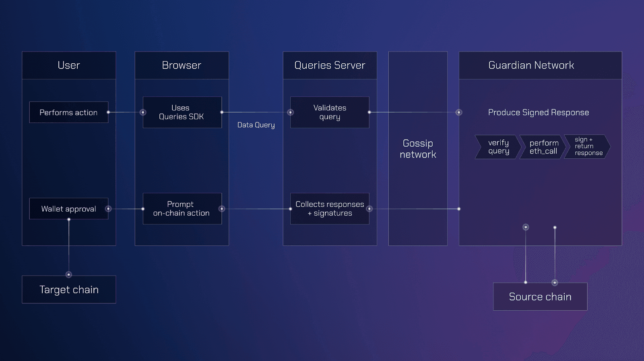Select the Validates query box
This screenshot has height=361, width=644.
coord(330,112)
